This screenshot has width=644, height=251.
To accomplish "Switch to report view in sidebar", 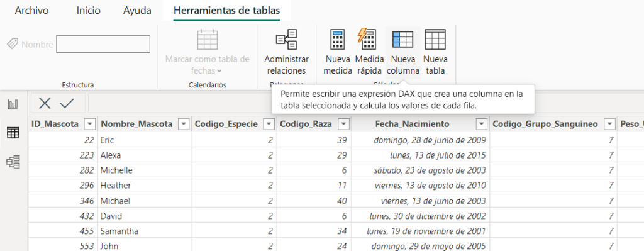I will tap(13, 104).
